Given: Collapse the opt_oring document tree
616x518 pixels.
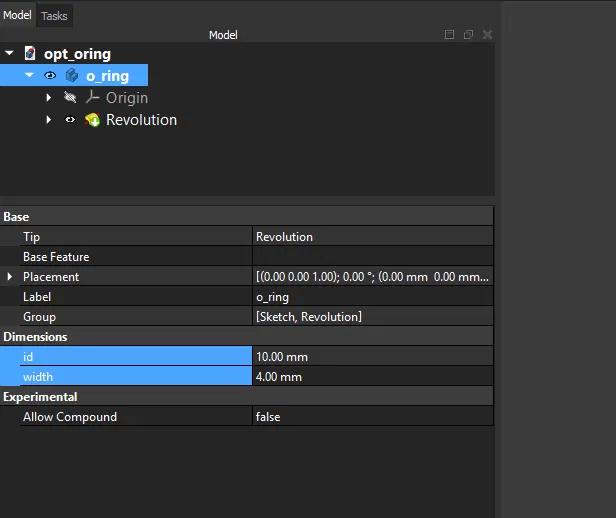Looking at the screenshot, I should [x=10, y=54].
